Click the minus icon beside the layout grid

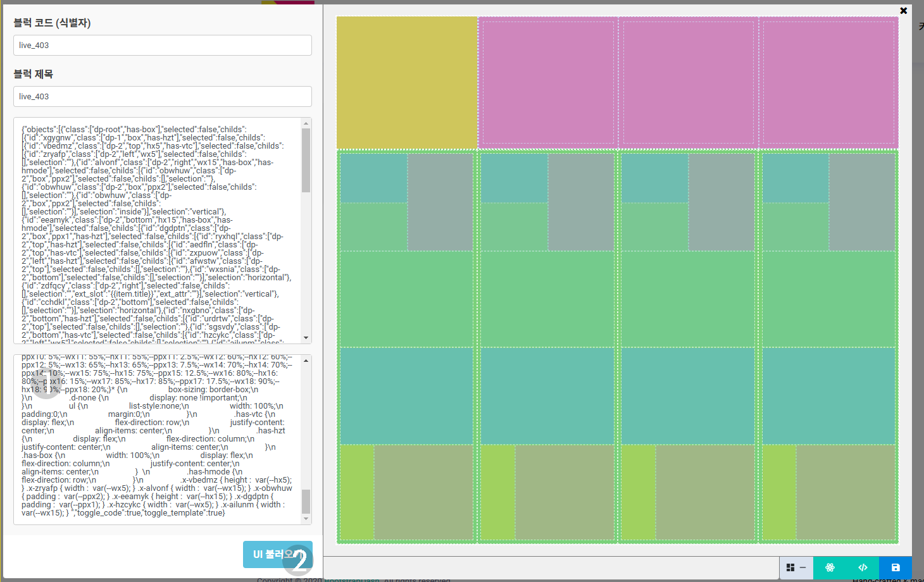(802, 567)
